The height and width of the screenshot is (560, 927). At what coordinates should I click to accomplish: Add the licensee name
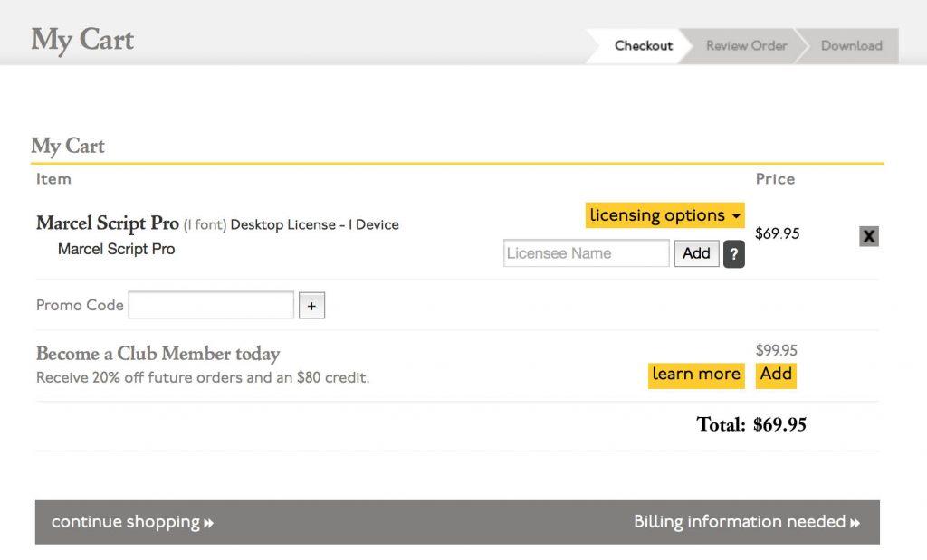696,253
